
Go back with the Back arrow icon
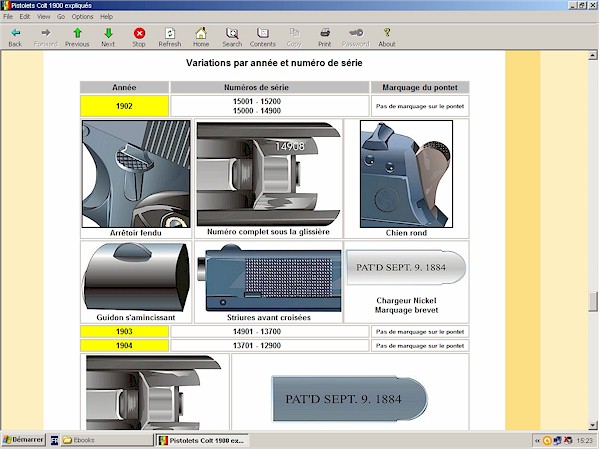(15, 33)
